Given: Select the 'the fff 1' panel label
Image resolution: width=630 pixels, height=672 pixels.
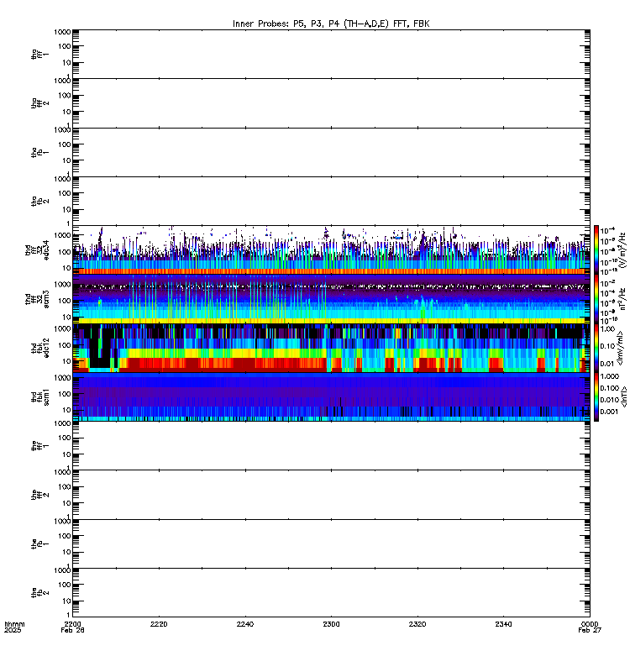Looking at the screenshot, I should click(x=39, y=446).
